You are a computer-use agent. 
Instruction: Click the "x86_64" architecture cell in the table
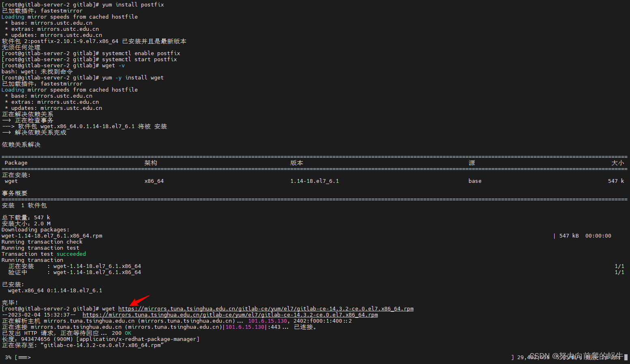(x=154, y=181)
